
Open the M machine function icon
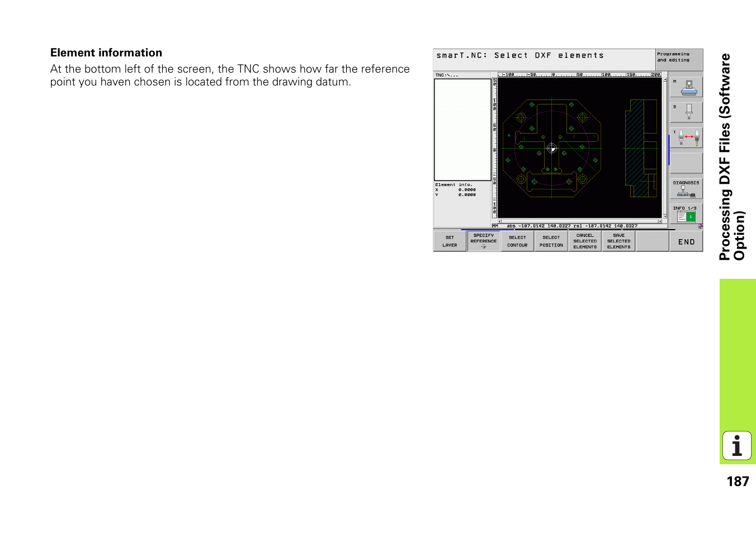(x=686, y=87)
